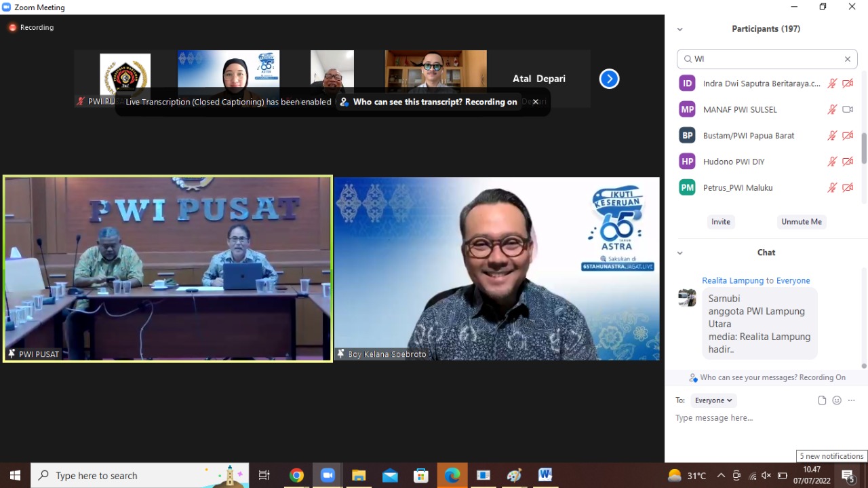Click the blue next-gallery arrow in the video strip

click(x=609, y=78)
